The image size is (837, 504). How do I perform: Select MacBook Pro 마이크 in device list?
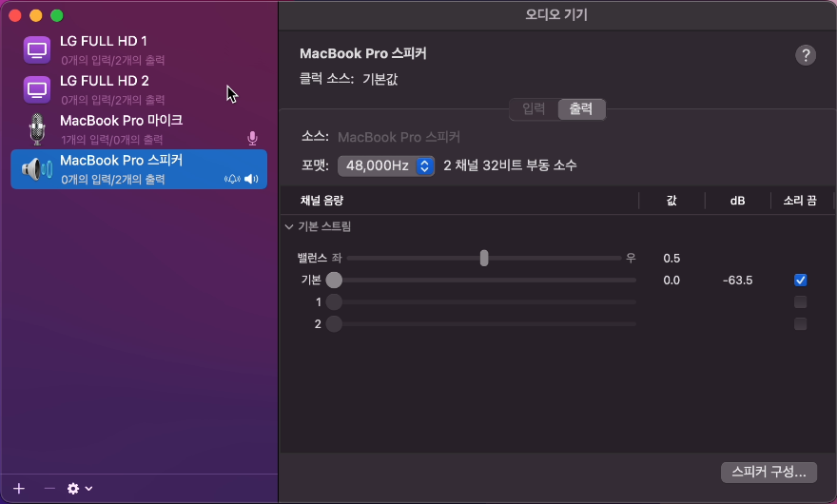[139, 129]
